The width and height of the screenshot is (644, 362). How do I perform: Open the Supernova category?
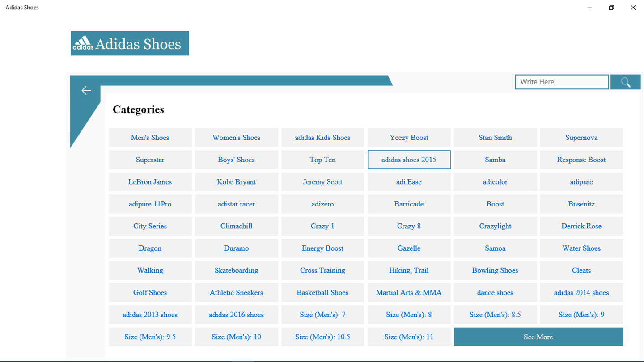[x=582, y=138]
